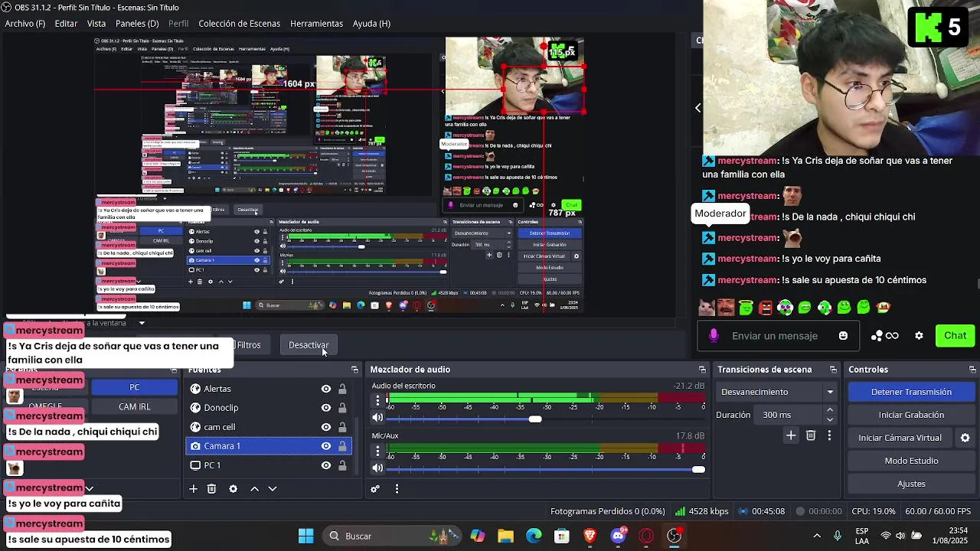Hide the Alertas source
The height and width of the screenshot is (551, 980).
click(326, 389)
